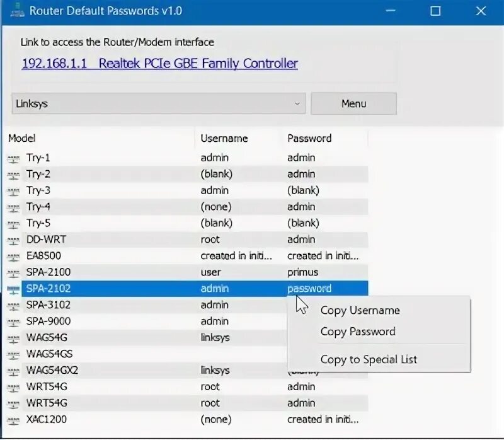
Task: Click XAC1200's 'created in initi...' password cell
Action: pyautogui.click(x=323, y=419)
